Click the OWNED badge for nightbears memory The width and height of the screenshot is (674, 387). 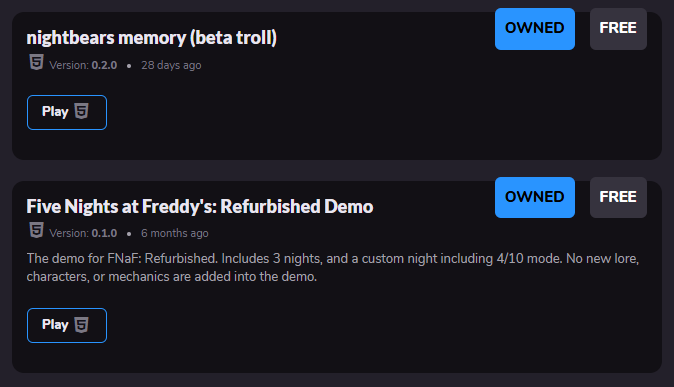click(535, 29)
